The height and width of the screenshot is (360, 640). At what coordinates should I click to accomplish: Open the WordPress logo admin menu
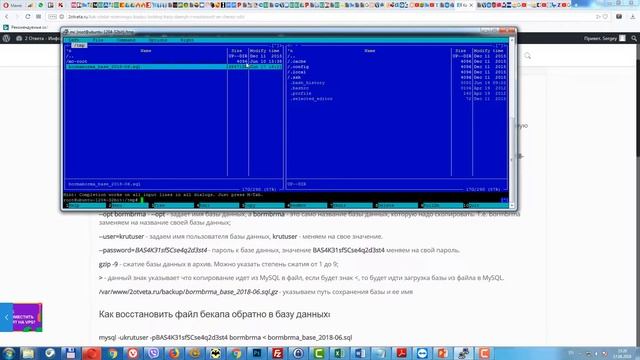(6, 38)
